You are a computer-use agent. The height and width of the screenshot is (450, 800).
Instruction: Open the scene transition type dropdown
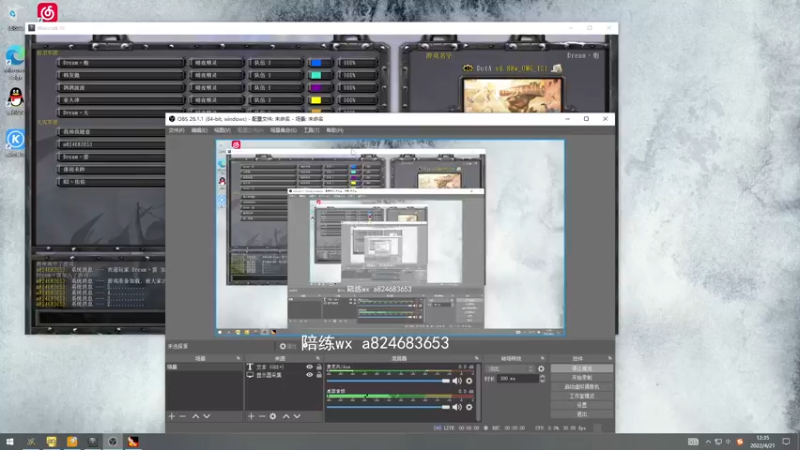click(x=510, y=368)
